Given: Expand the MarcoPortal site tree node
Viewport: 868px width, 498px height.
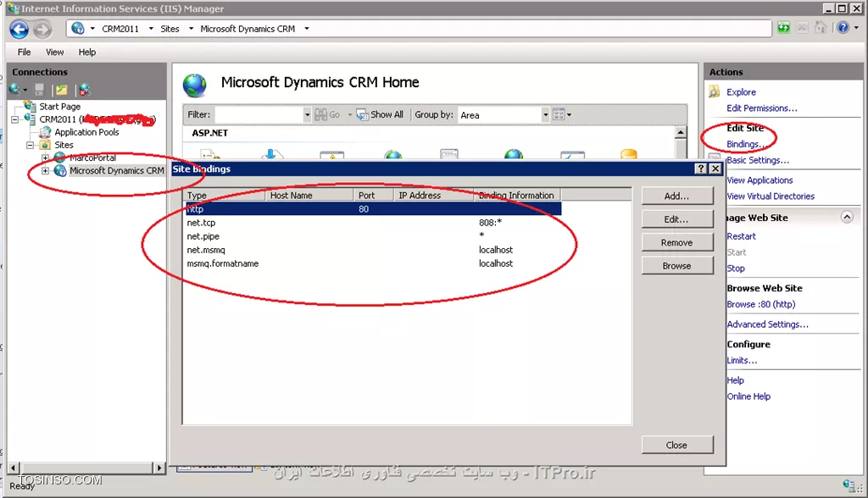Looking at the screenshot, I should point(46,158).
